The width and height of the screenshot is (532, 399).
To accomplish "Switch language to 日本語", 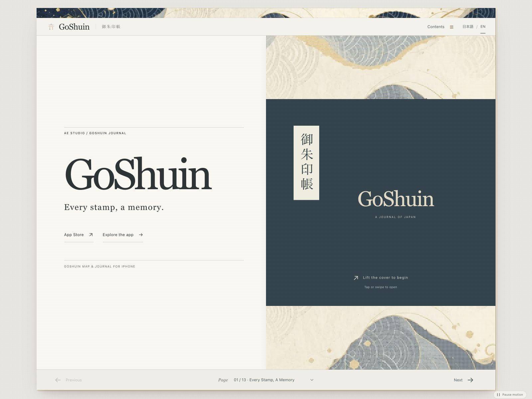I will (x=468, y=27).
